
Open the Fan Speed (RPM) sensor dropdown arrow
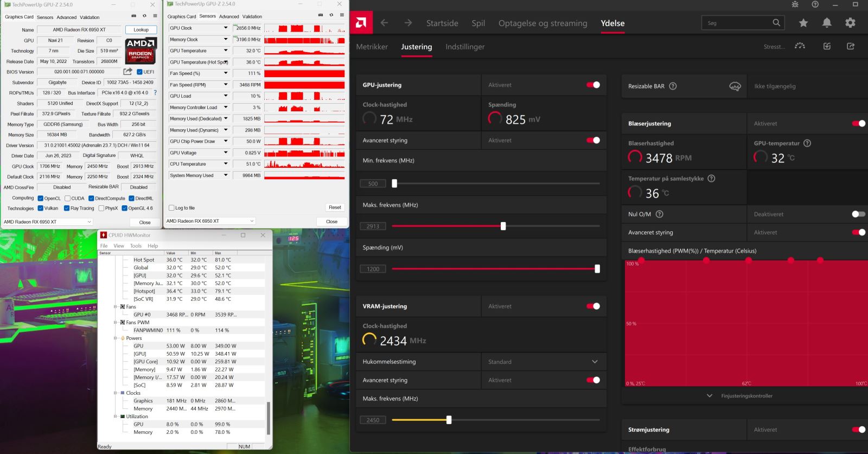[226, 85]
